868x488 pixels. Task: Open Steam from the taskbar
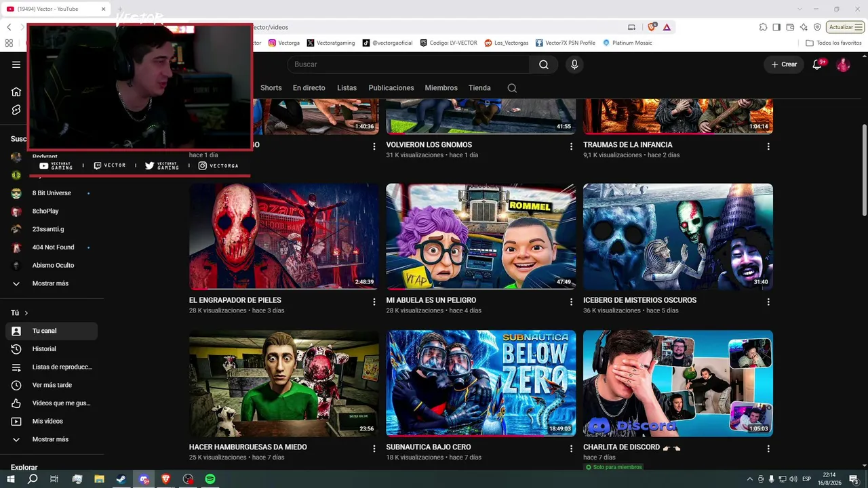[x=121, y=479]
